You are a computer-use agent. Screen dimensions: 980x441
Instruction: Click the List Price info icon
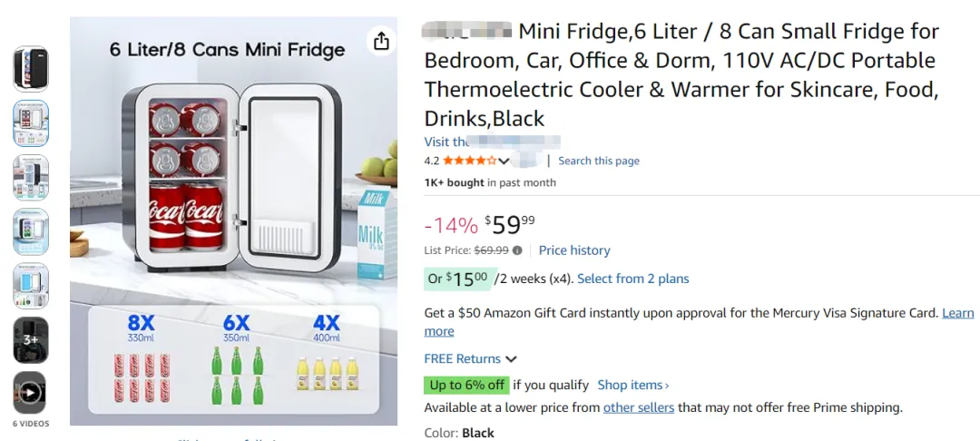(517, 250)
